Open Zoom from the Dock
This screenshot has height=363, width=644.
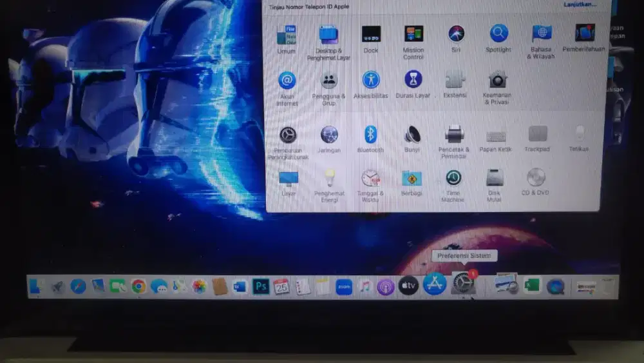(344, 286)
